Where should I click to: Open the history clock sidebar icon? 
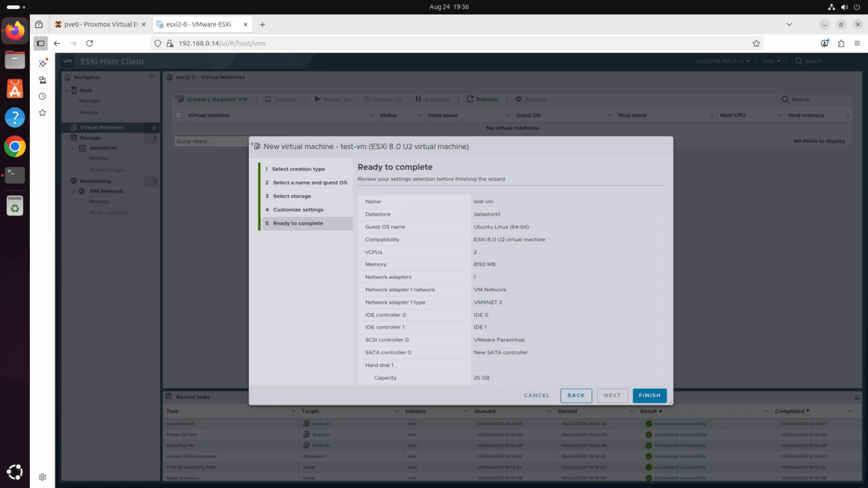(42, 96)
